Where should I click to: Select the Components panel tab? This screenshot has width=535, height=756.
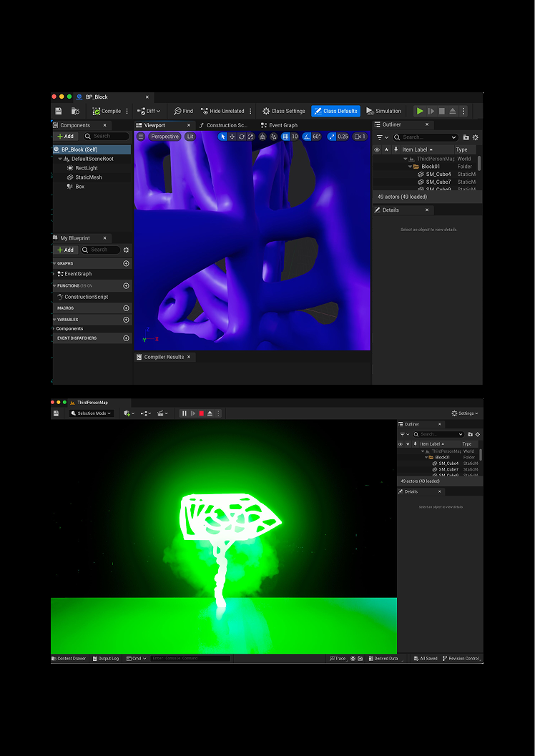(x=74, y=125)
